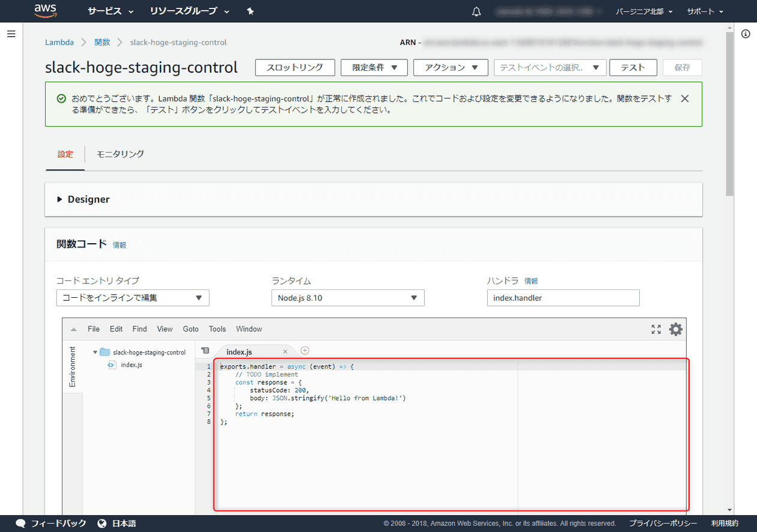Screen dimensions: 757x532
Task: Open the Tools menu in the editor
Action: pyautogui.click(x=217, y=329)
